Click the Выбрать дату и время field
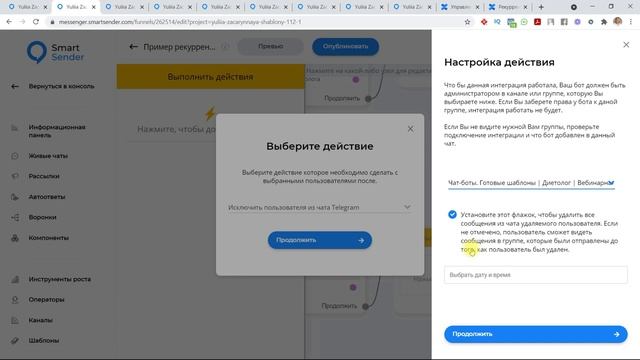 536,275
